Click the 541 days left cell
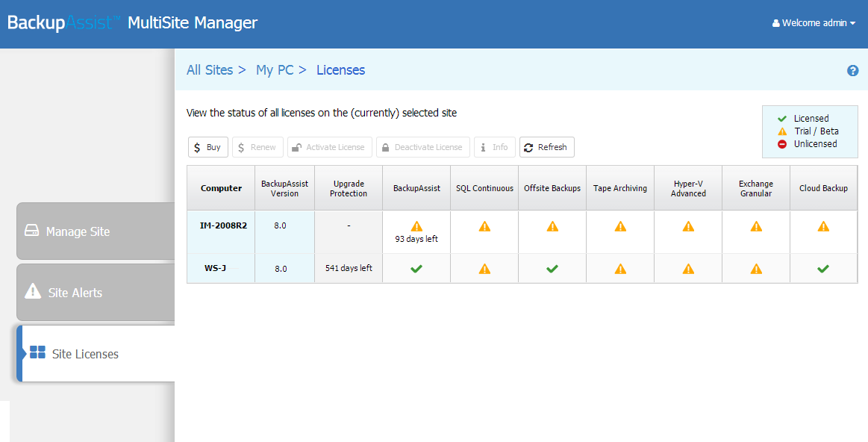The image size is (868, 442). pyautogui.click(x=349, y=268)
